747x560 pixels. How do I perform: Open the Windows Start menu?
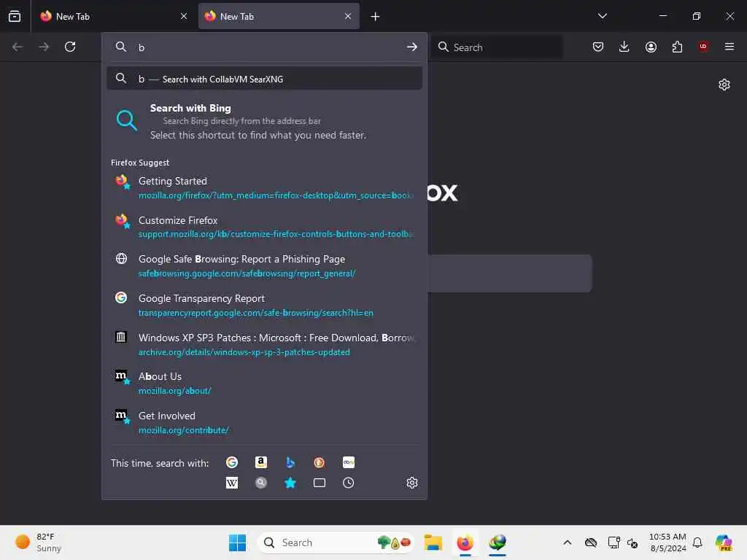coord(237,542)
